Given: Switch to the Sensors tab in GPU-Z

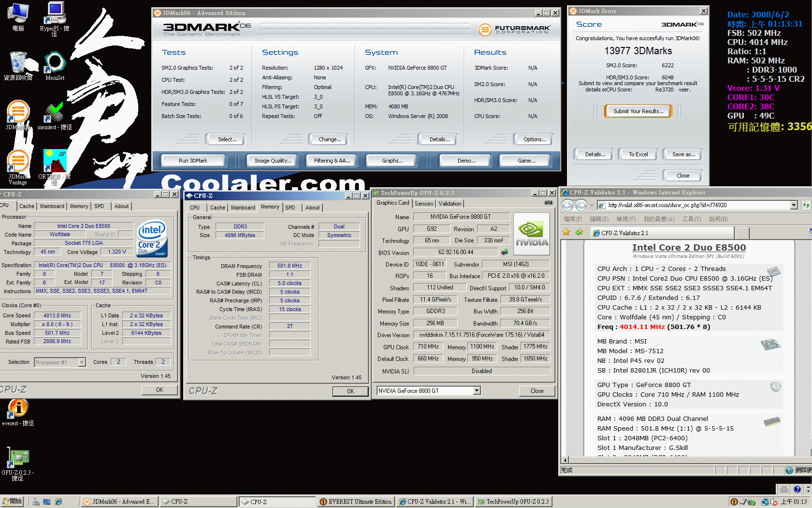Looking at the screenshot, I should (424, 204).
